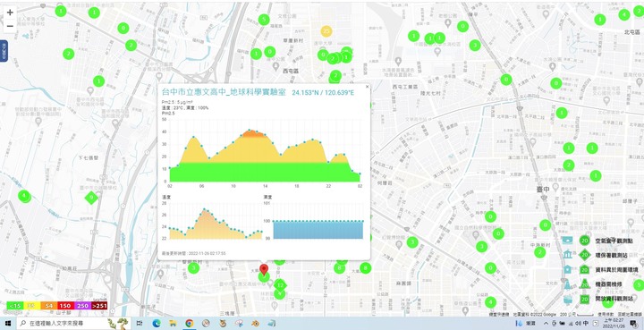This screenshot has height=330, width=644.
Task: Expand the system tray hidden icons chevron
Action: [x=546, y=324]
